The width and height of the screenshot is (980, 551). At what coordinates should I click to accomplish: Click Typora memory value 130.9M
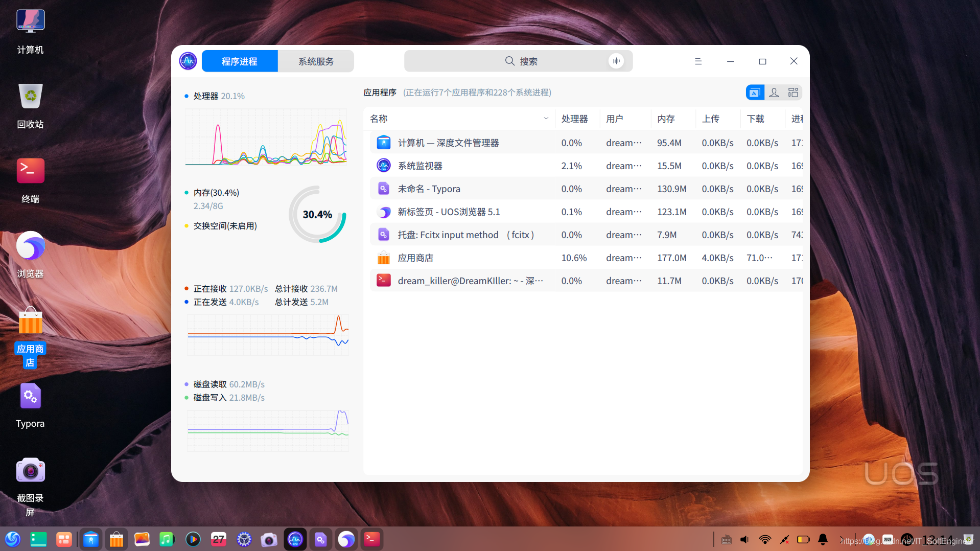click(x=671, y=189)
